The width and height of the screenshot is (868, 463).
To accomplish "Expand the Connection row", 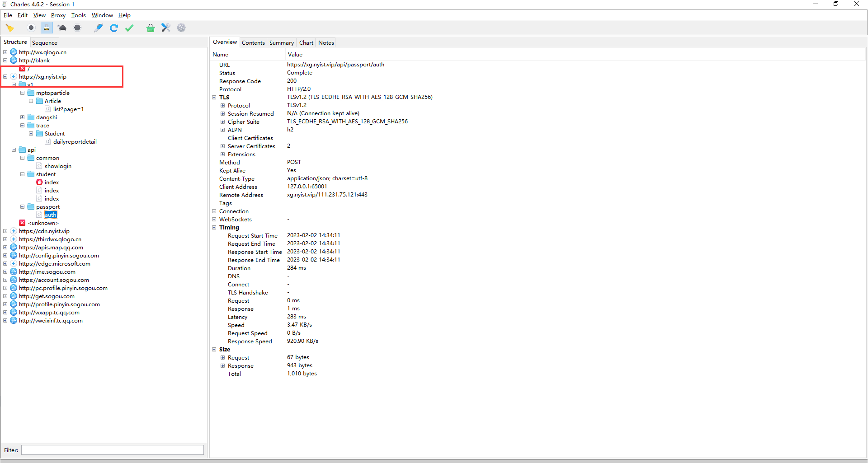I will (x=214, y=211).
